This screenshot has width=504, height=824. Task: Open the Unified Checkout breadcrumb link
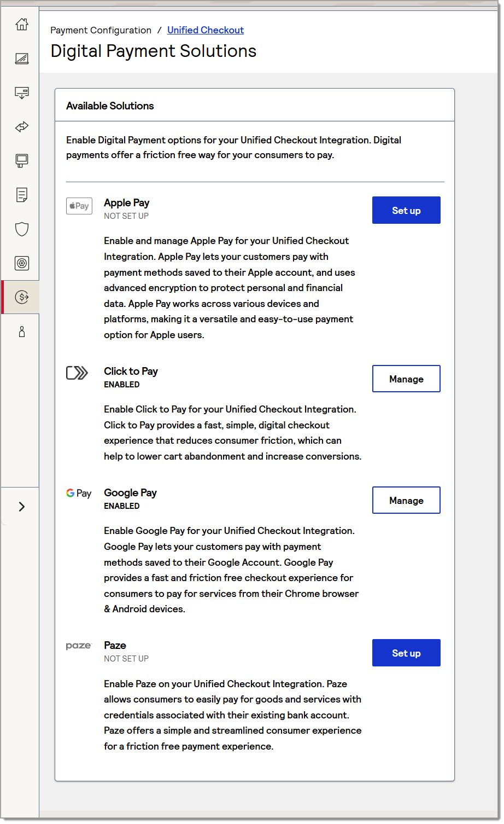click(x=206, y=30)
